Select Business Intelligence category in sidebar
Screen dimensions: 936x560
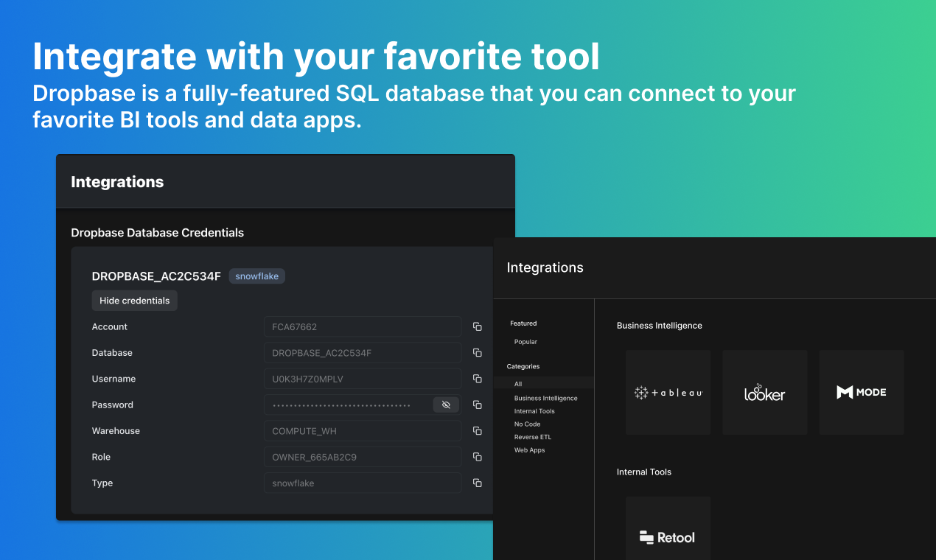pos(545,398)
